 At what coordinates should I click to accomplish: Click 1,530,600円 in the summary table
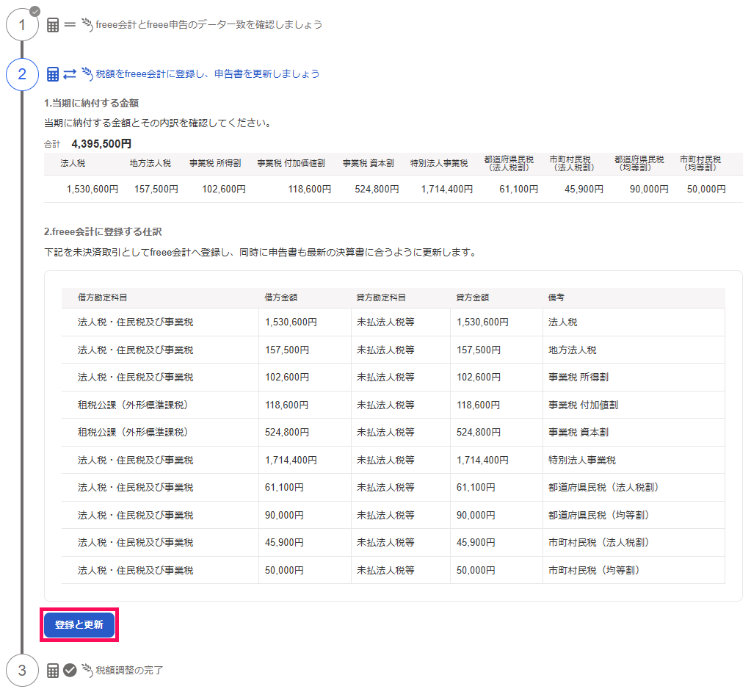[x=92, y=190]
